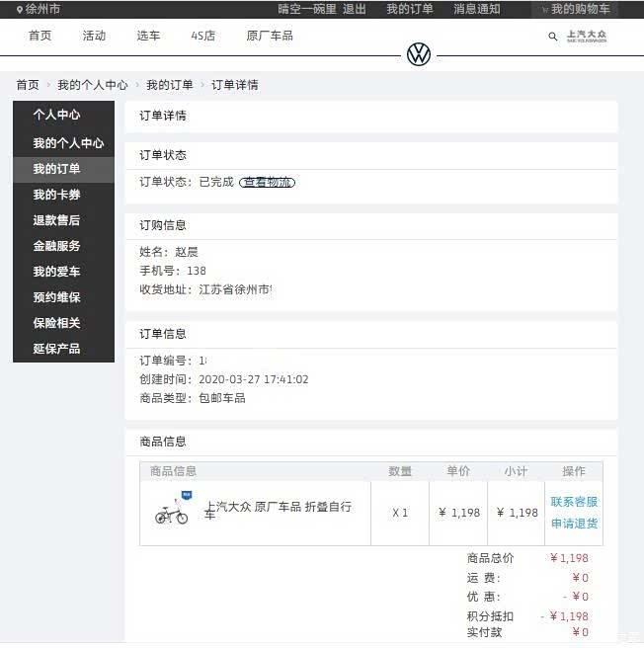Open the 原厂车品 navigation tab
This screenshot has width=644, height=648.
pos(270,36)
